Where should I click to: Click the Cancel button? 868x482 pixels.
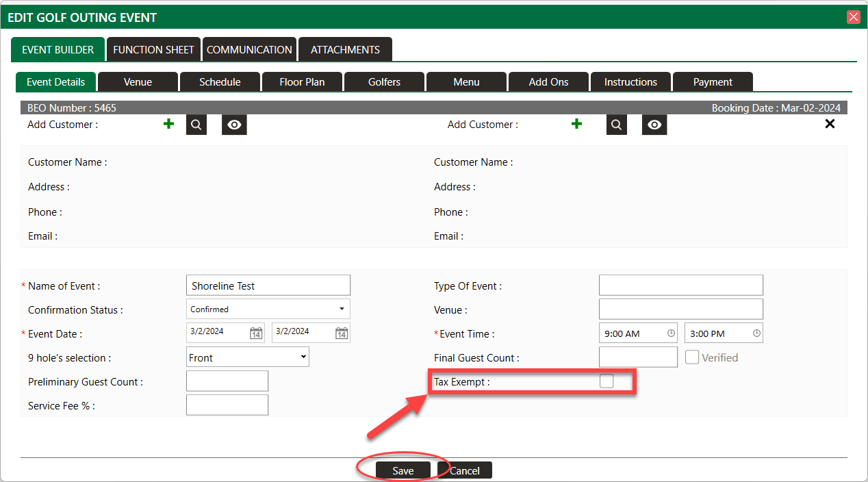(x=464, y=470)
